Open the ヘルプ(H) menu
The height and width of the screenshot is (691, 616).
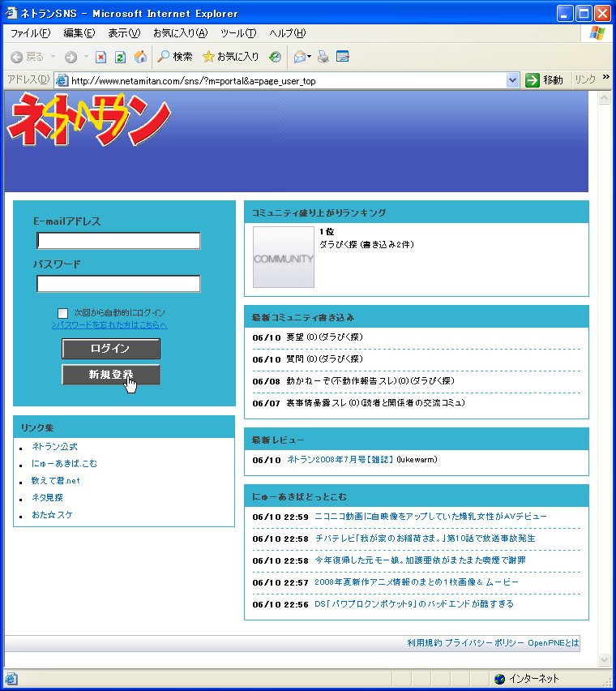pyautogui.click(x=288, y=33)
